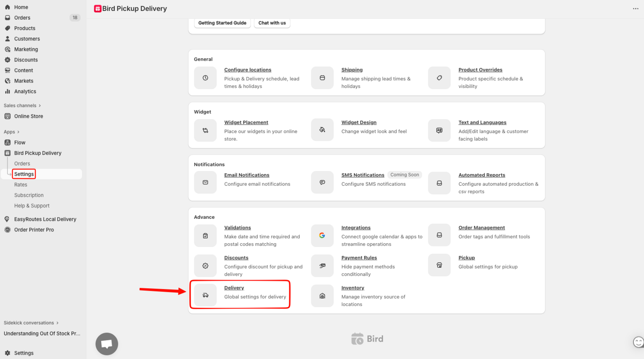The width and height of the screenshot is (644, 359).
Task: Open the Product Overrides link
Action: [480, 70]
